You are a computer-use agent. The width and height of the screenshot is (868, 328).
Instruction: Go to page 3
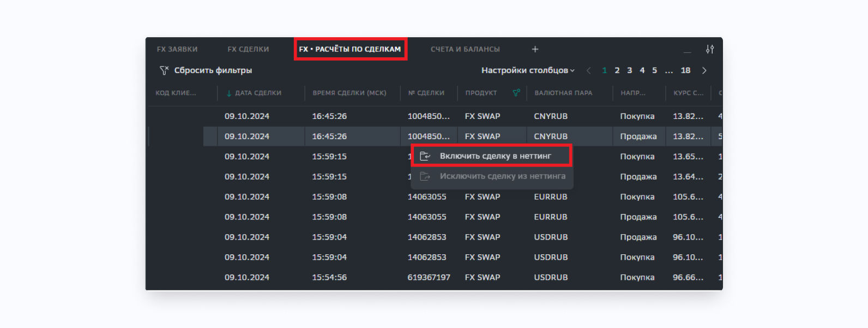[x=630, y=70]
